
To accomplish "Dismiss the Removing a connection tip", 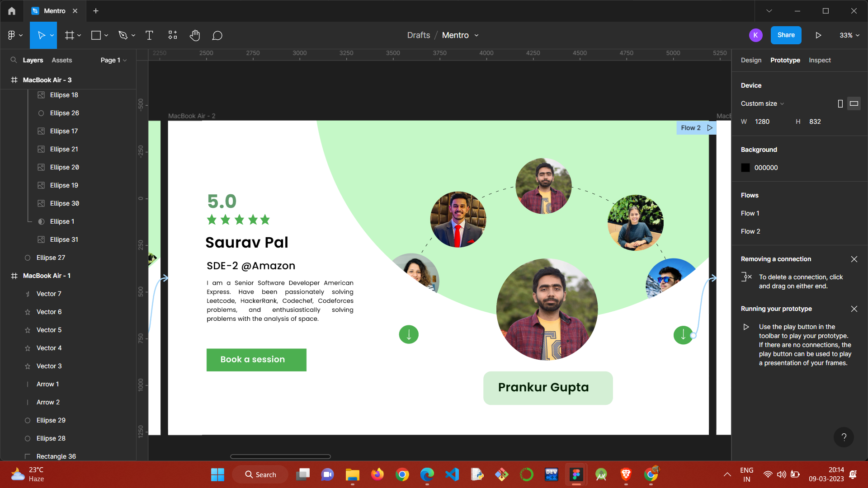I will pyautogui.click(x=854, y=259).
